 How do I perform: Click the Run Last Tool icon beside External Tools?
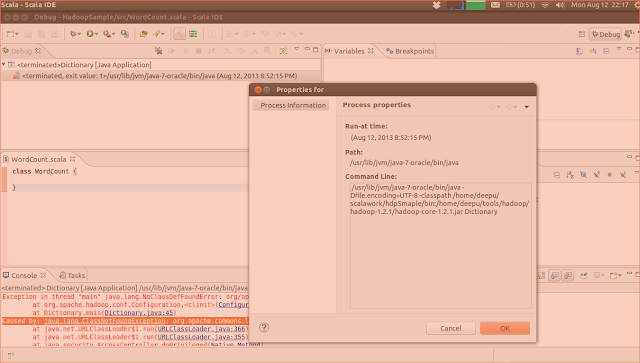click(125, 34)
